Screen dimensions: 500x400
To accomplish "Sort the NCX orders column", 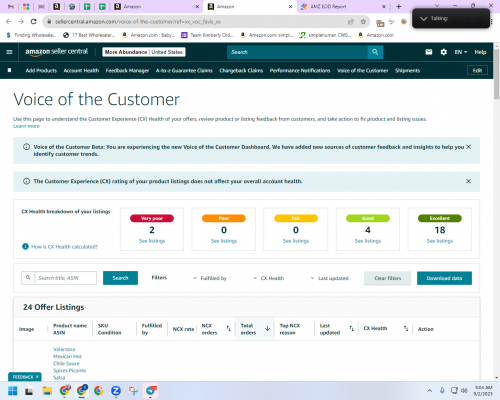I will [228, 329].
